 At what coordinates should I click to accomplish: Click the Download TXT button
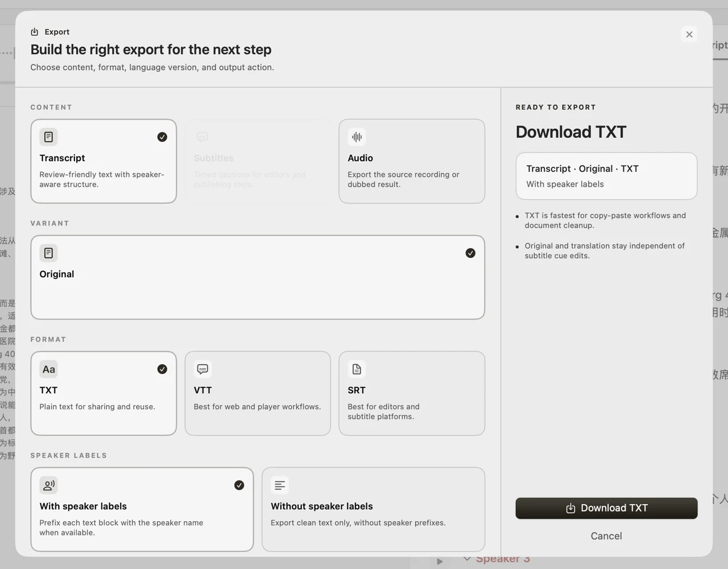606,508
